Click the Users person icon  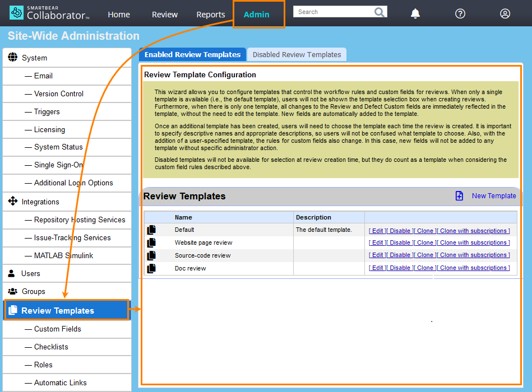click(x=13, y=273)
